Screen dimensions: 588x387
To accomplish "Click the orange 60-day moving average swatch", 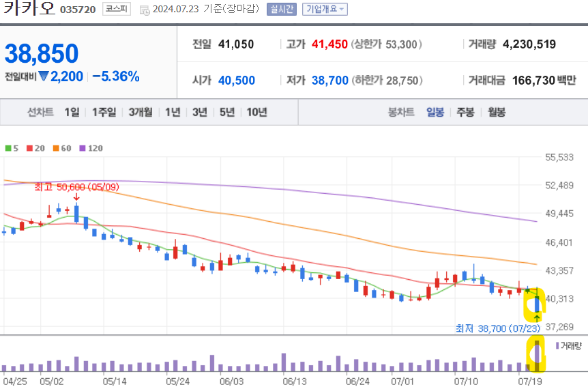I will tap(56, 148).
